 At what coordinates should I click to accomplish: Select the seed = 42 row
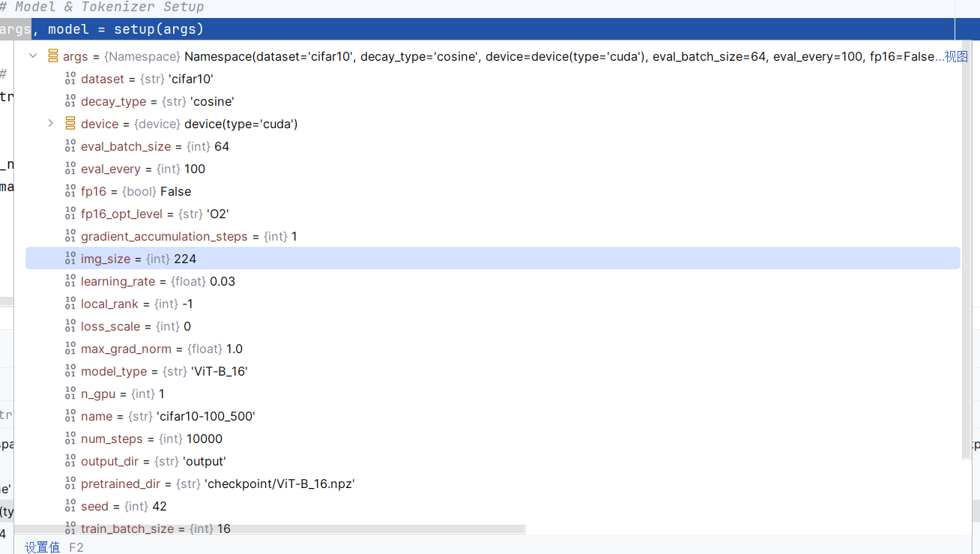(x=493, y=506)
